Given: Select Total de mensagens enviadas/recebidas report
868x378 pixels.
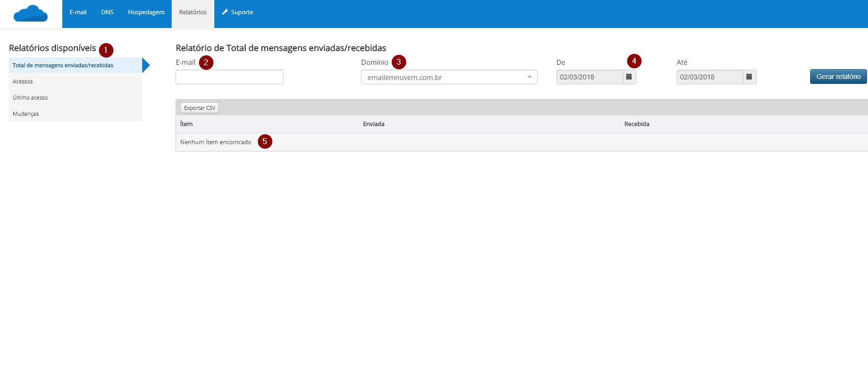Looking at the screenshot, I should 63,65.
